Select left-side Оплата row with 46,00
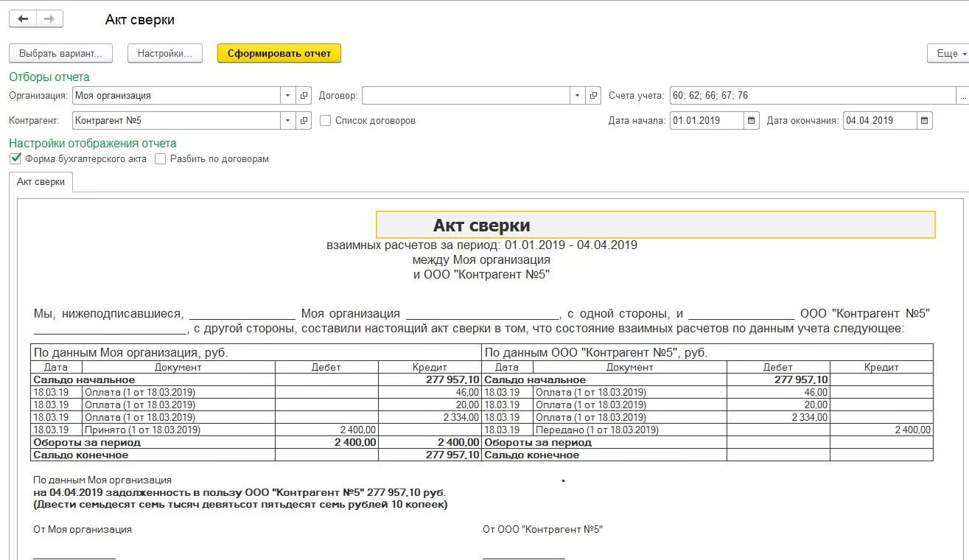This screenshot has height=560, width=969. [x=256, y=393]
